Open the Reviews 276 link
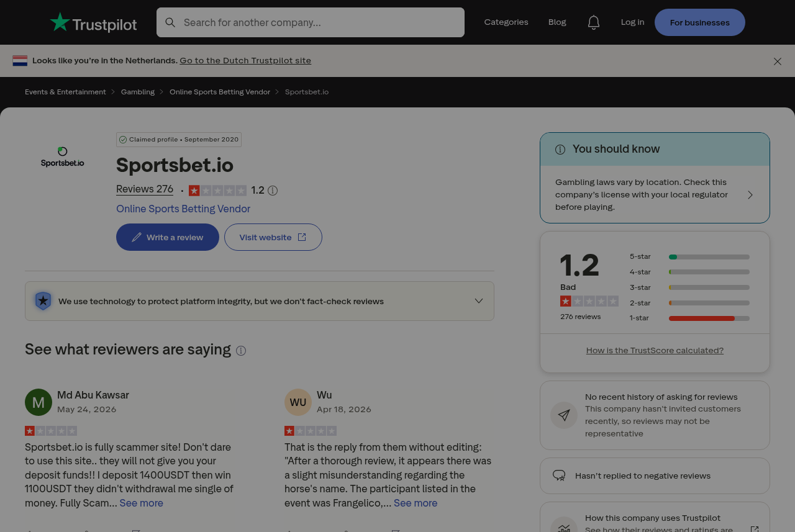This screenshot has height=532, width=795. click(x=145, y=189)
